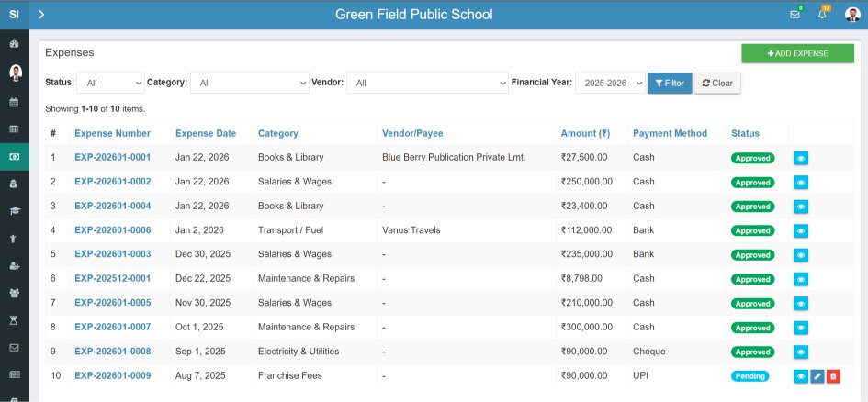
Task: View expense EXP-202601-0007 via eye icon
Action: tap(800, 328)
